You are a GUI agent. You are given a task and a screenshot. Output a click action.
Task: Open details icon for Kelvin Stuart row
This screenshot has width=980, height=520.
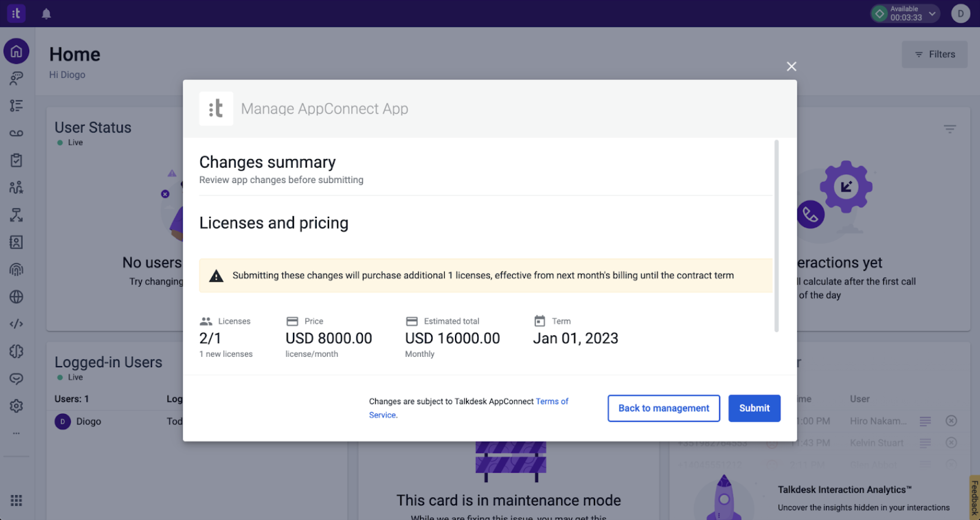[925, 443]
